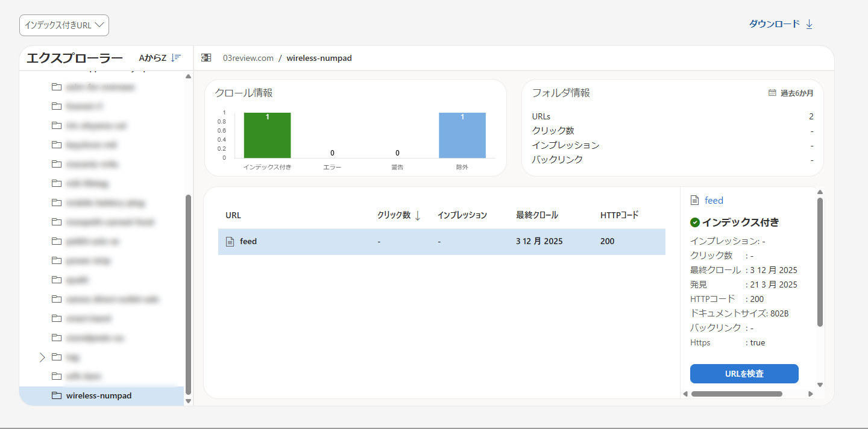The width and height of the screenshot is (868, 434).
Task: Click the ダウンロード link
Action: coord(774,24)
